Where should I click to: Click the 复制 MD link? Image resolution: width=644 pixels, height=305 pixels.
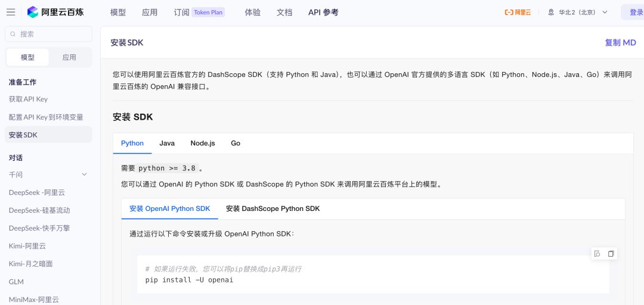[620, 43]
